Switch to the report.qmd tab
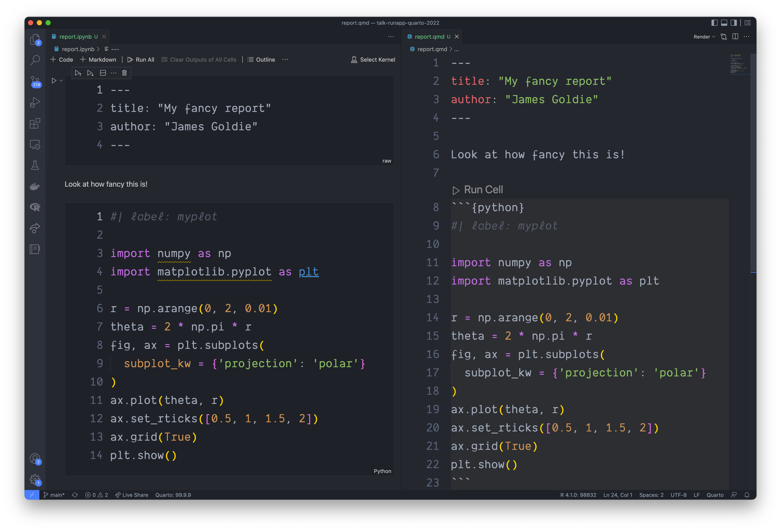This screenshot has width=781, height=532. [x=429, y=37]
